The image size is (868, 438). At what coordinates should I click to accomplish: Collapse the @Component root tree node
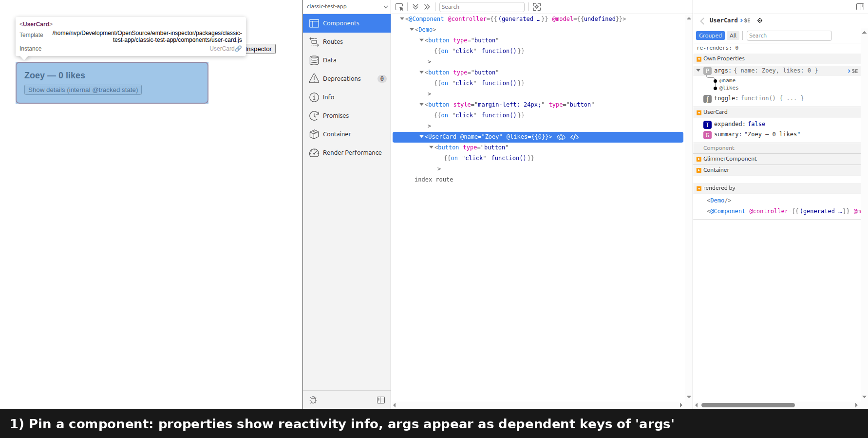point(402,19)
